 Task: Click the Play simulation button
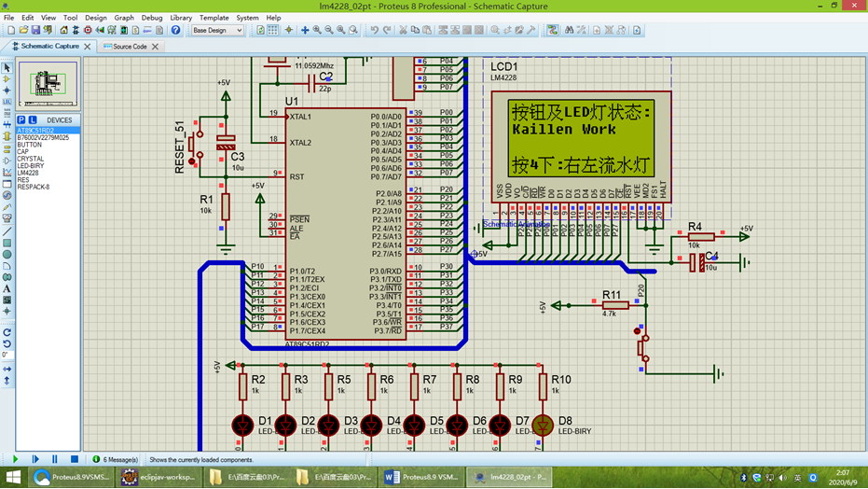15,459
